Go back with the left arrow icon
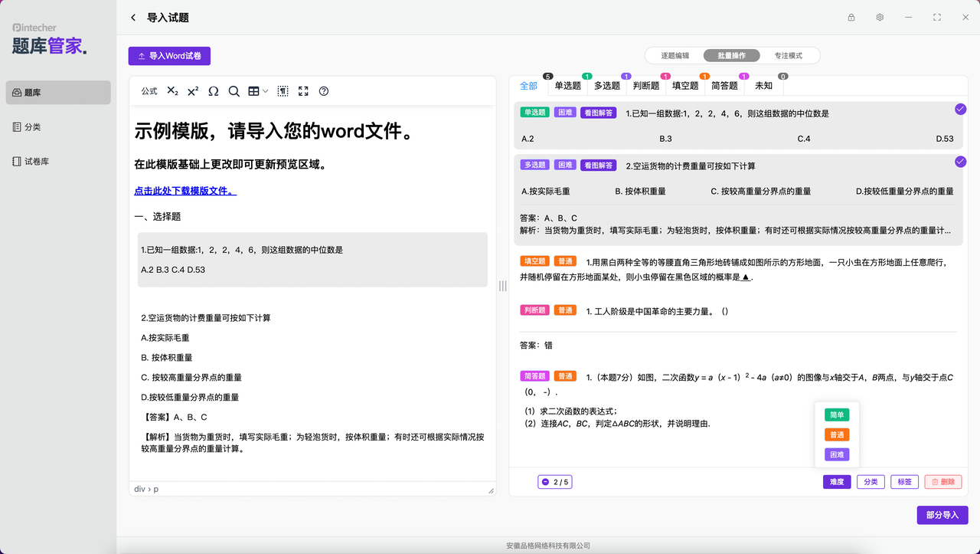 click(x=133, y=18)
